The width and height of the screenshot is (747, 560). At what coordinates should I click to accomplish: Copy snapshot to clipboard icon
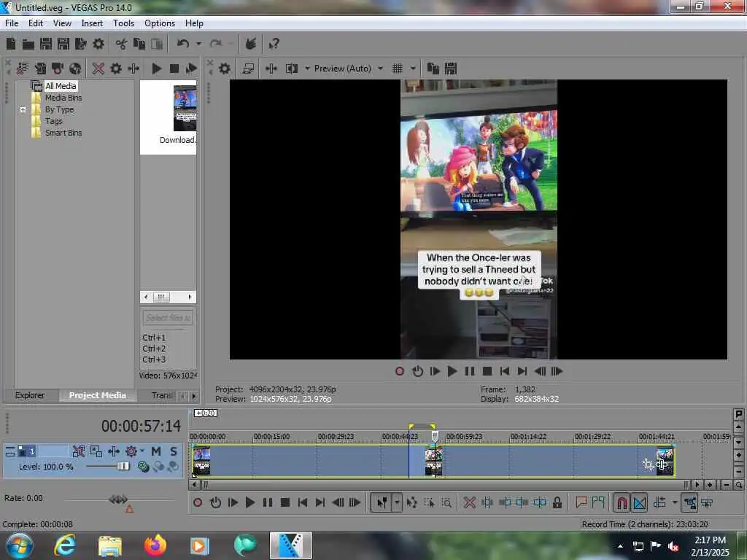coord(433,69)
